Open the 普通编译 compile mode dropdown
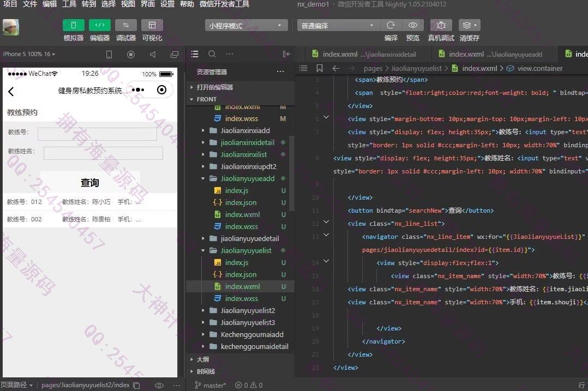Viewport: 588px width, 391px height. tap(338, 26)
